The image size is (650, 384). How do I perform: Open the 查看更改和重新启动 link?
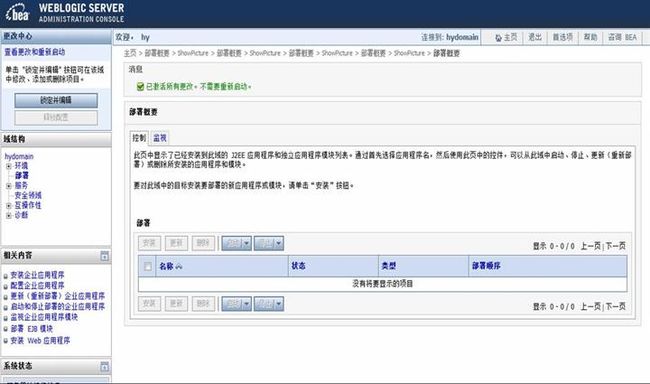[x=35, y=52]
